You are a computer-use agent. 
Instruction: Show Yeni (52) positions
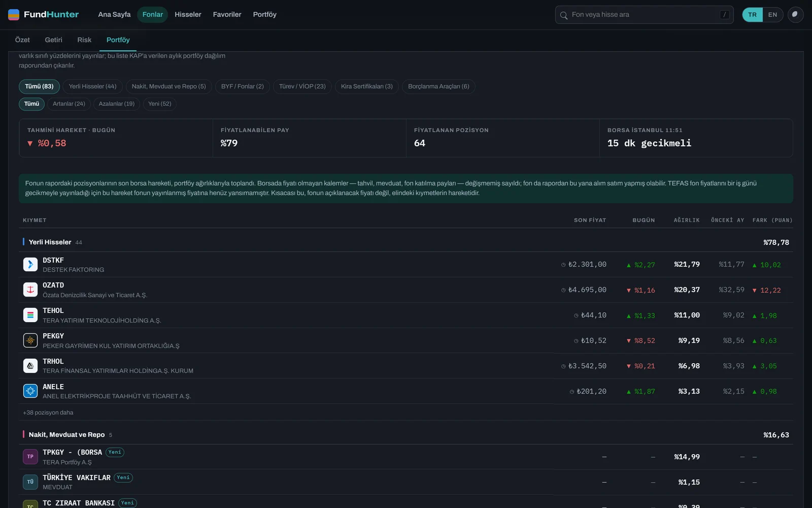coord(160,104)
